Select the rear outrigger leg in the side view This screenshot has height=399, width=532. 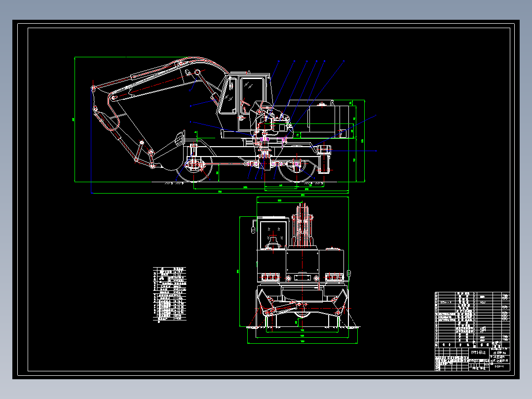(325, 159)
